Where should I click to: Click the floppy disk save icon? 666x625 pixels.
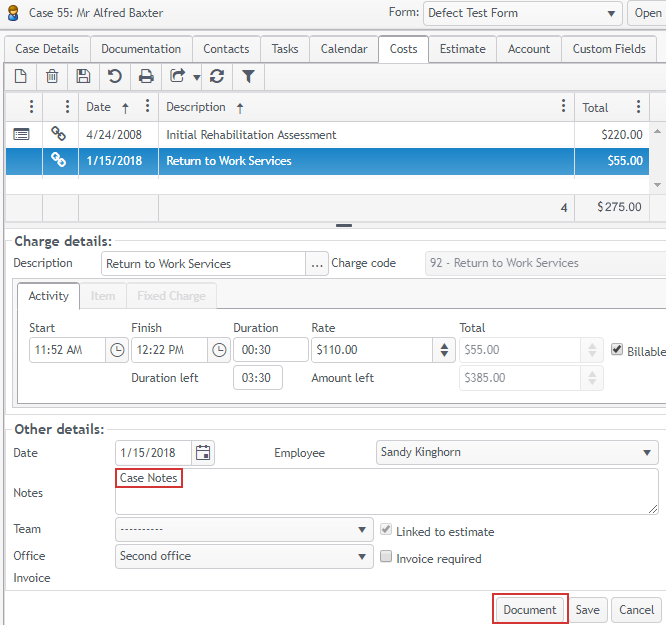pyautogui.click(x=83, y=76)
